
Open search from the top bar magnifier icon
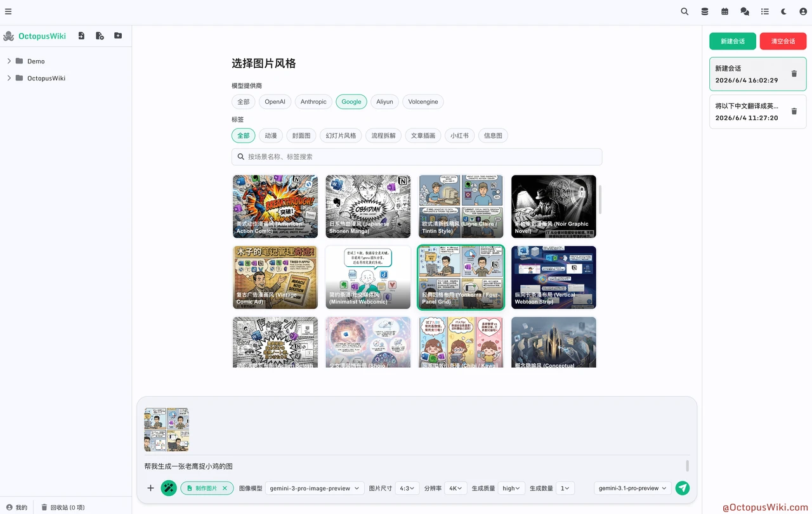[684, 11]
